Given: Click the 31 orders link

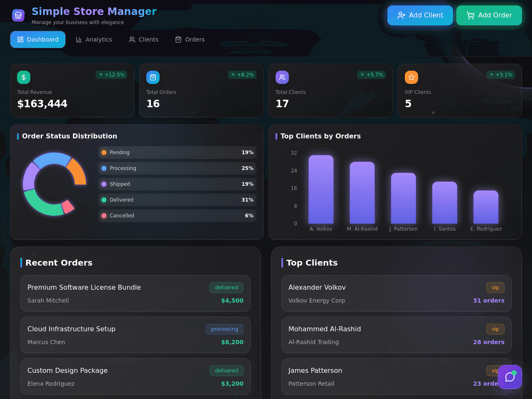Looking at the screenshot, I should coord(489,300).
